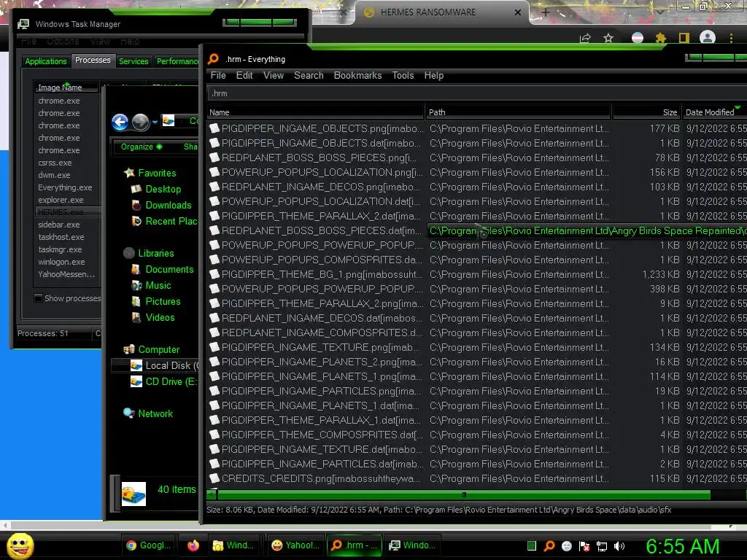Click the volume speaker tray icon

coord(619,546)
